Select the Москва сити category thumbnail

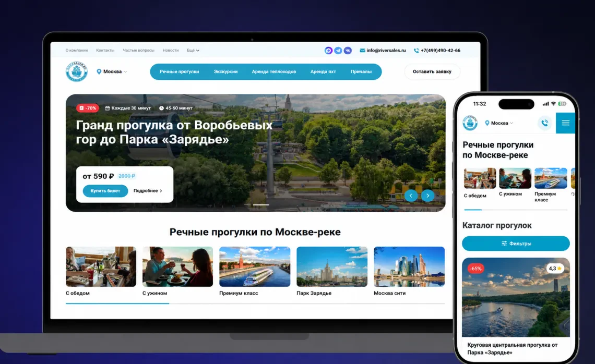pos(409,266)
